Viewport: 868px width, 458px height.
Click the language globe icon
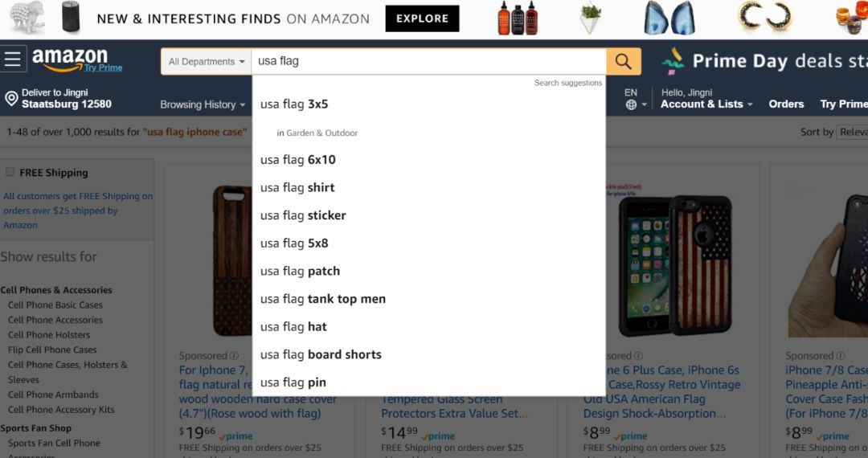coord(631,104)
